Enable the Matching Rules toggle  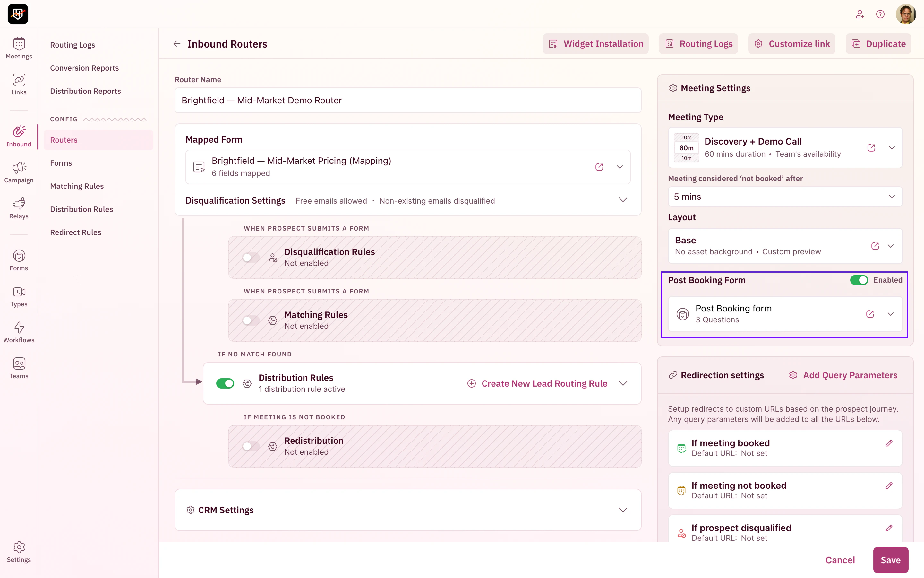click(251, 320)
